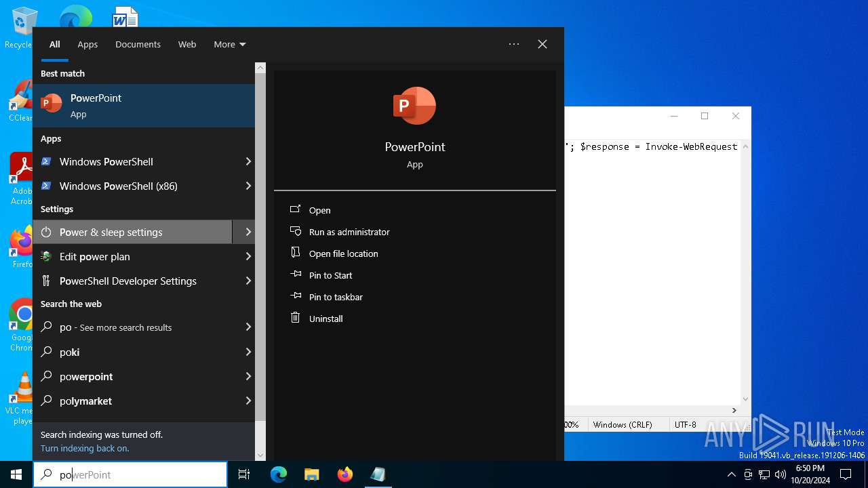The image size is (868, 488).
Task: Expand PowerShell Developer Settings arrow
Action: point(248,281)
